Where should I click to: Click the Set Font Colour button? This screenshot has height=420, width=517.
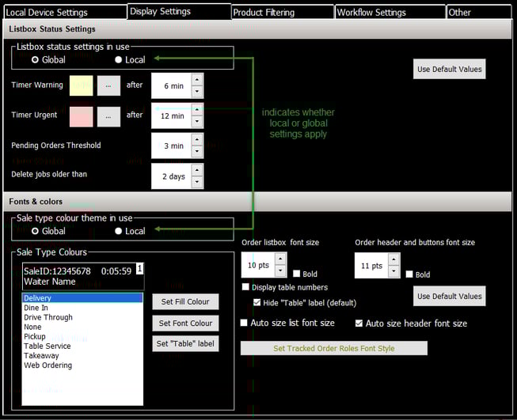coord(185,324)
